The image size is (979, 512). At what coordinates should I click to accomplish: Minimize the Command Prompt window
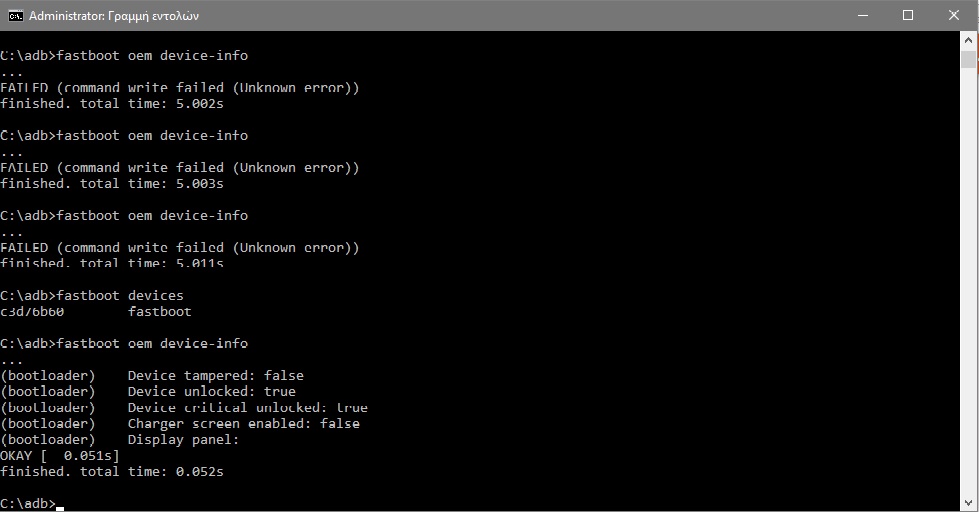[861, 15]
